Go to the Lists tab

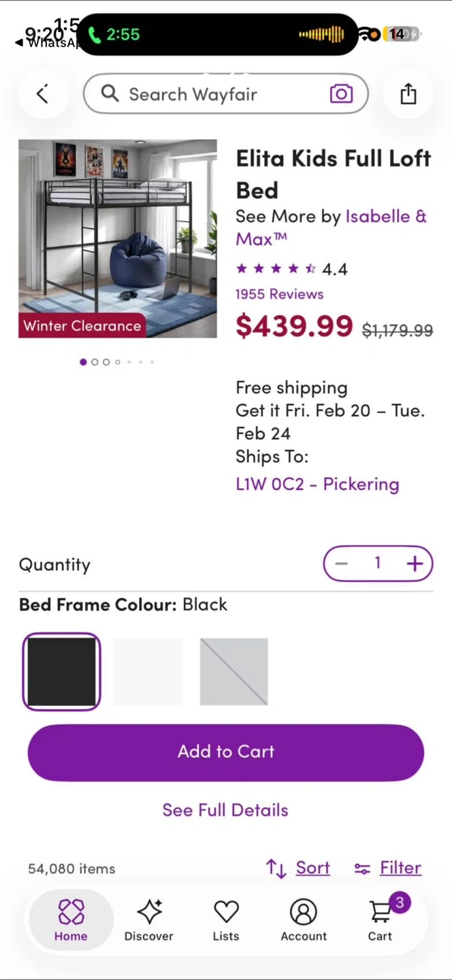226,919
